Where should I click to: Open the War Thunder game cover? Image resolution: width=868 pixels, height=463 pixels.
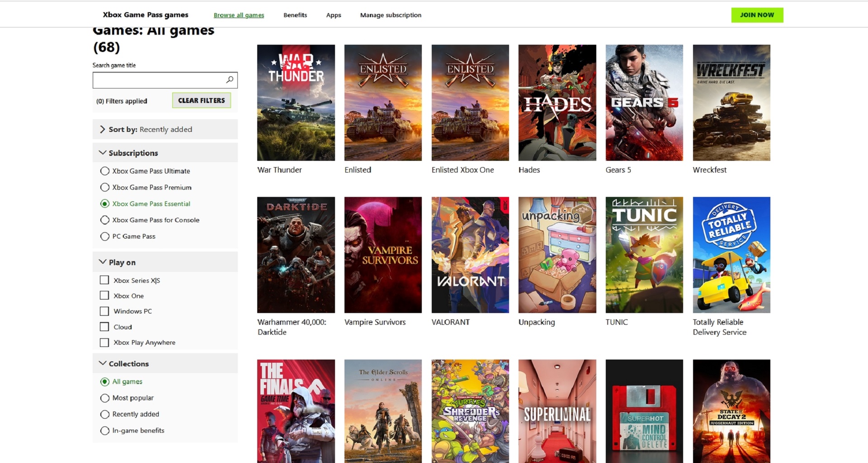[x=296, y=103]
